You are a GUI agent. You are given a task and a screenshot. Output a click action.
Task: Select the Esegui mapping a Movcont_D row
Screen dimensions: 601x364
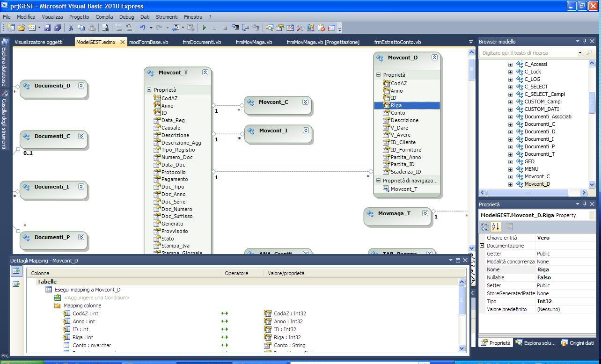pos(87,290)
